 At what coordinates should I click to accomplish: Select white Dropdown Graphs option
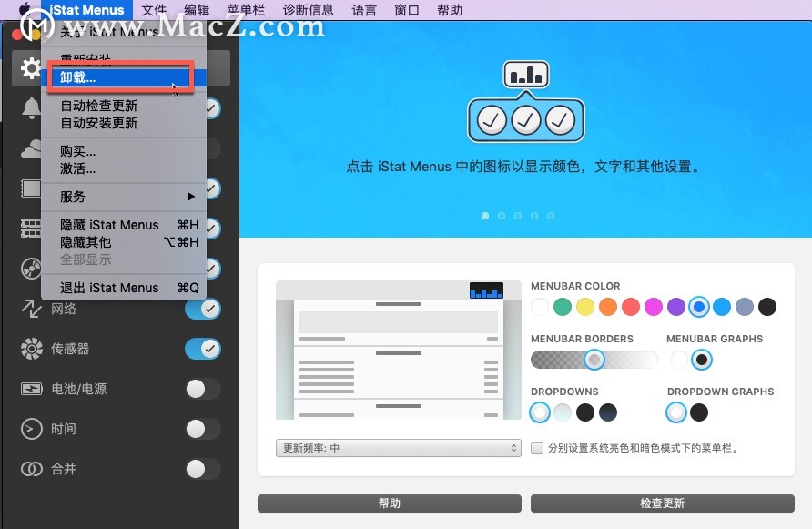675,412
